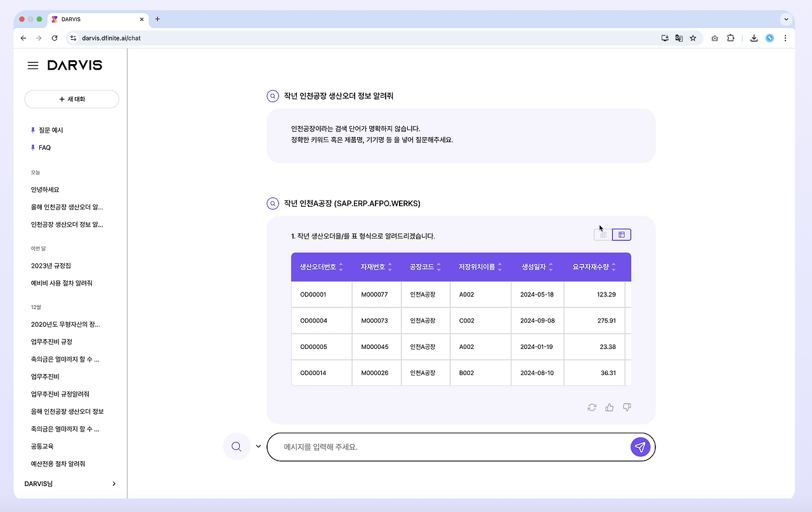The width and height of the screenshot is (812, 512).
Task: Open the 2020년도 무형자산의 장... chat
Action: (x=65, y=324)
